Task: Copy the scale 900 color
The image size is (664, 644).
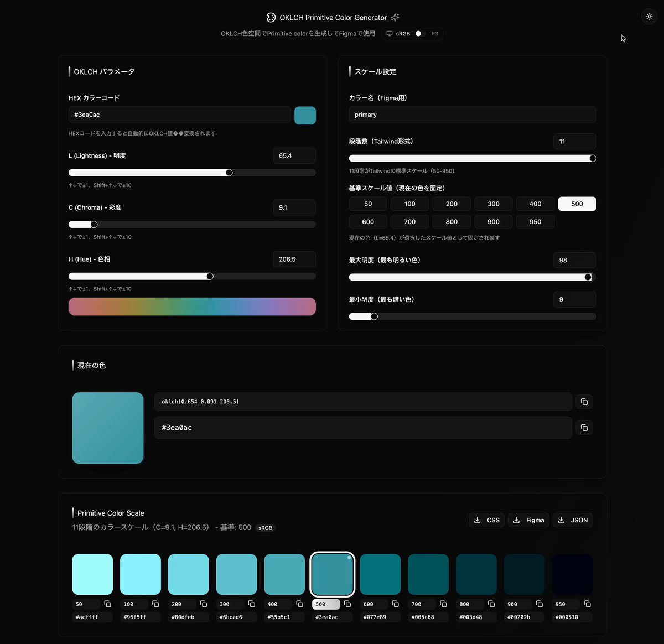Action: pyautogui.click(x=539, y=604)
